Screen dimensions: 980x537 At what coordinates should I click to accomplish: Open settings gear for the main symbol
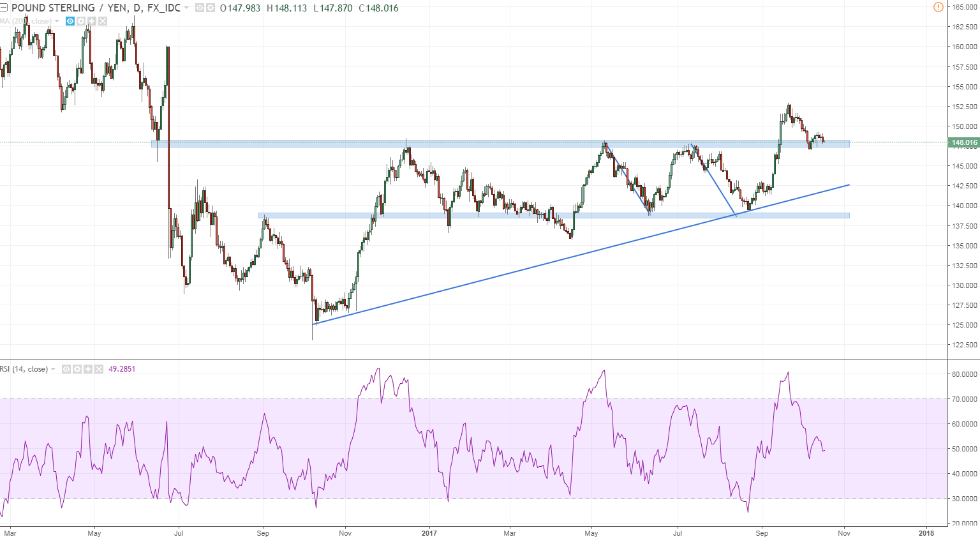pyautogui.click(x=211, y=8)
